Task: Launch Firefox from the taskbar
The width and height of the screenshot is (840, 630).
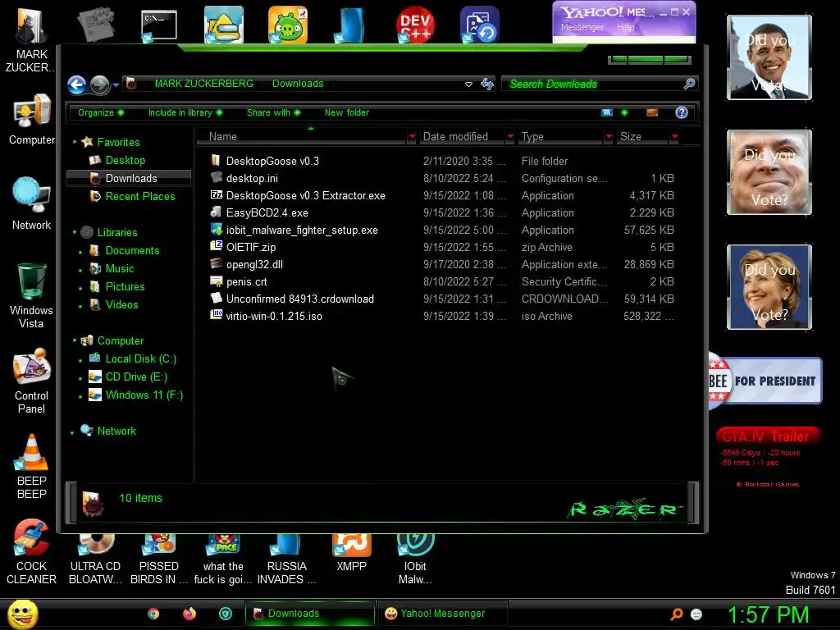Action: pos(189,614)
